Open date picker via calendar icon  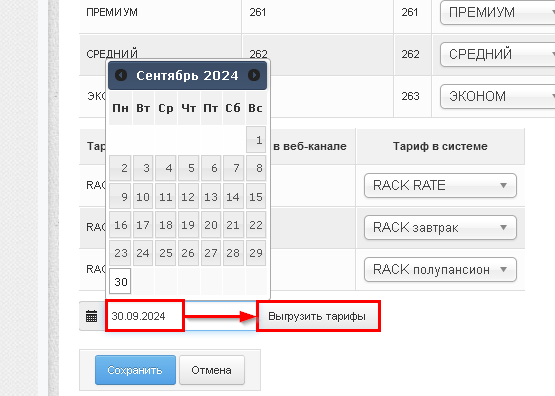92,316
